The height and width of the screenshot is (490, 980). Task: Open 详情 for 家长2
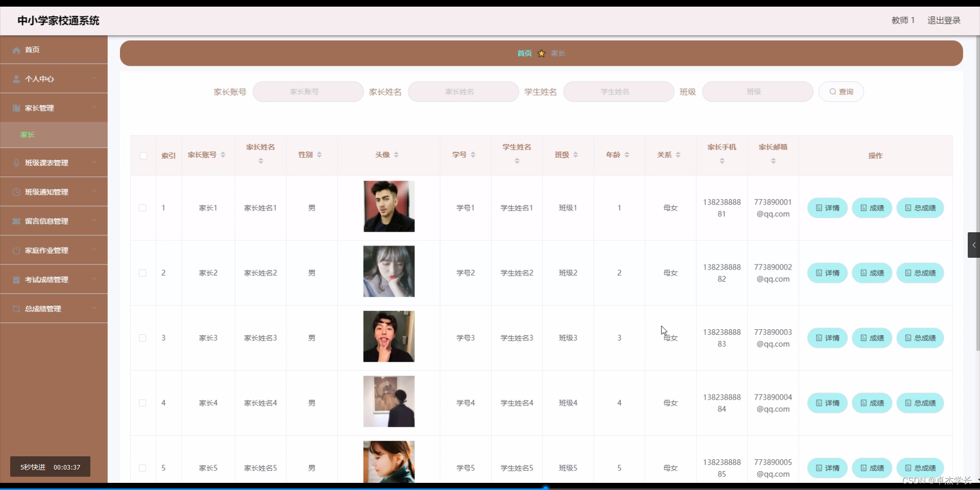click(827, 273)
